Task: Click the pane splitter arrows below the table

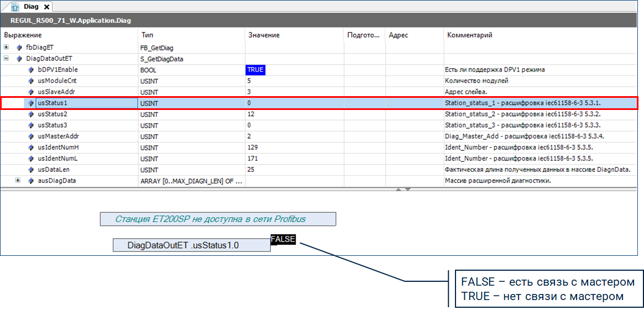Action: point(402,190)
